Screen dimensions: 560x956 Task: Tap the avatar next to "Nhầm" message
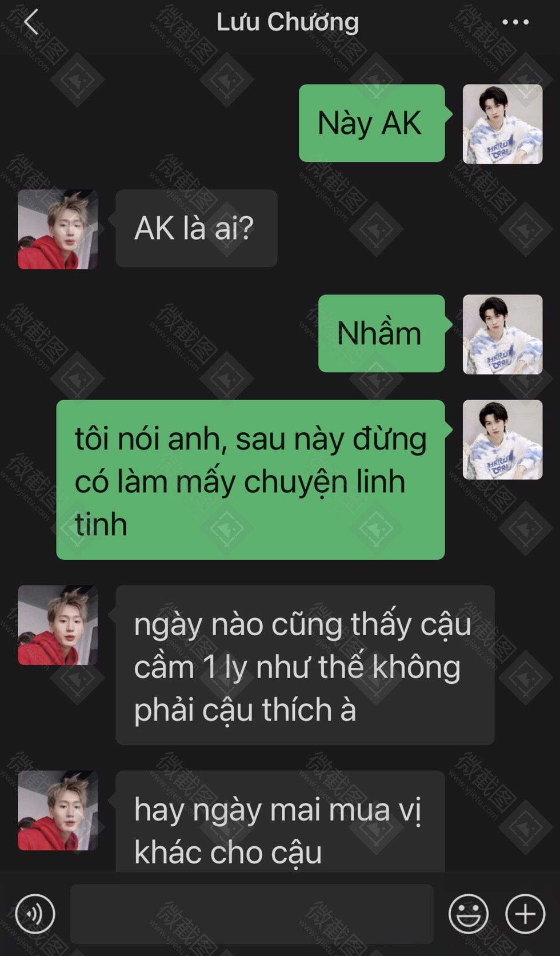(502, 334)
